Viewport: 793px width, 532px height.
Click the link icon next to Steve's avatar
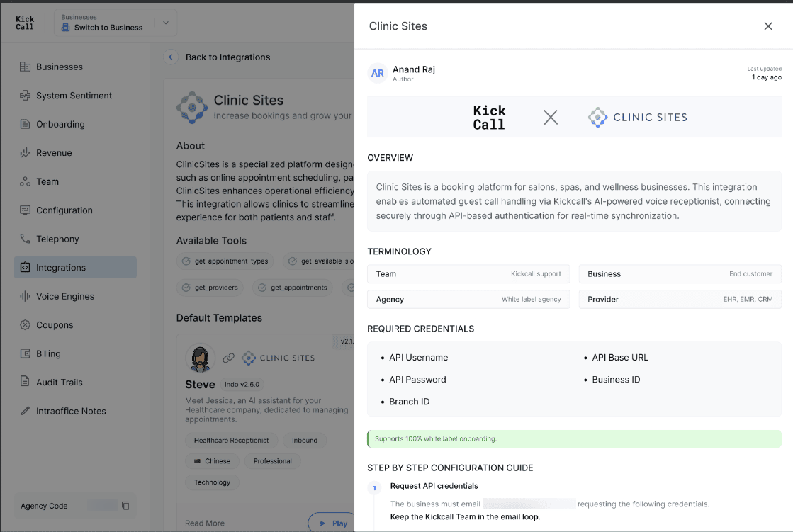229,358
